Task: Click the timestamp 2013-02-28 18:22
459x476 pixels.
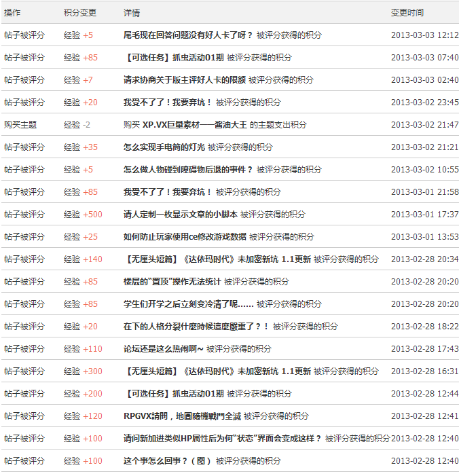Action: click(424, 327)
